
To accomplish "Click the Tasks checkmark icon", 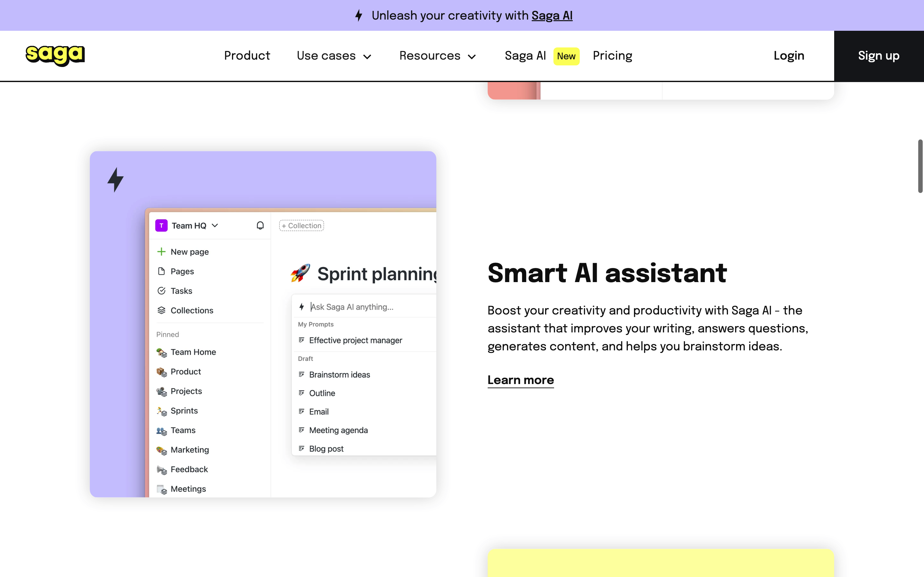I will pyautogui.click(x=161, y=291).
